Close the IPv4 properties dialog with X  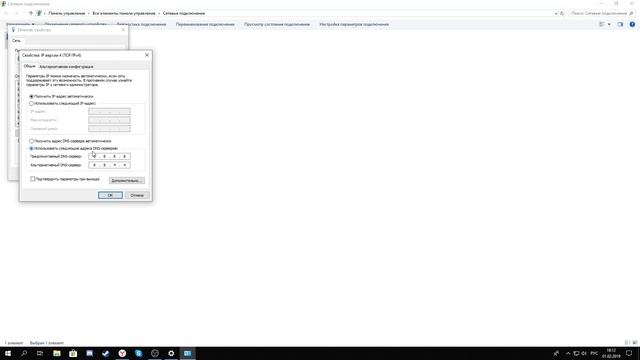[147, 55]
